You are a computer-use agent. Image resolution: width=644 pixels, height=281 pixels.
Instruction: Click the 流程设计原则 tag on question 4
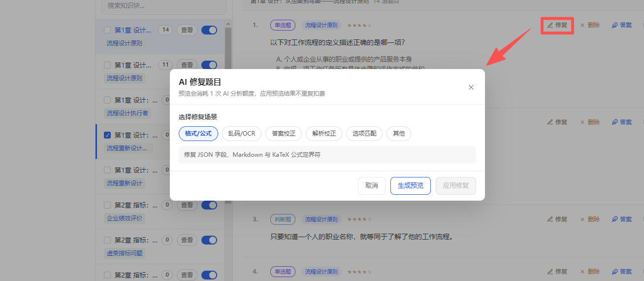(322, 272)
